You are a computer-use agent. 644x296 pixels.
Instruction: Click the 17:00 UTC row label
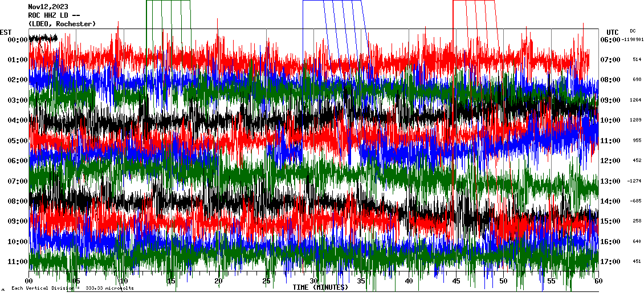tap(610, 262)
